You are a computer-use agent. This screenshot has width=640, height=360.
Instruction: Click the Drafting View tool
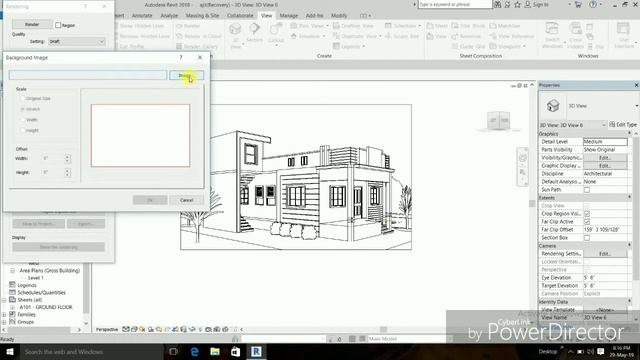coord(353,26)
